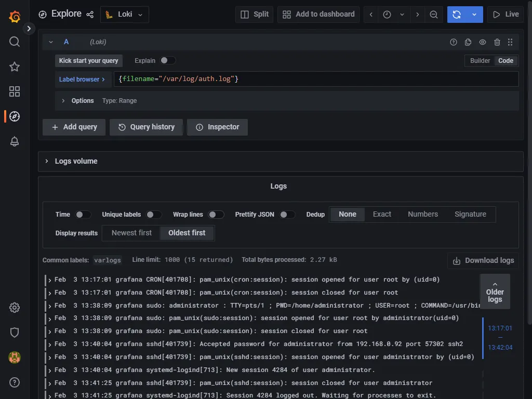Image resolution: width=532 pixels, height=399 pixels.
Task: Click the Split pane button
Action: tap(254, 15)
